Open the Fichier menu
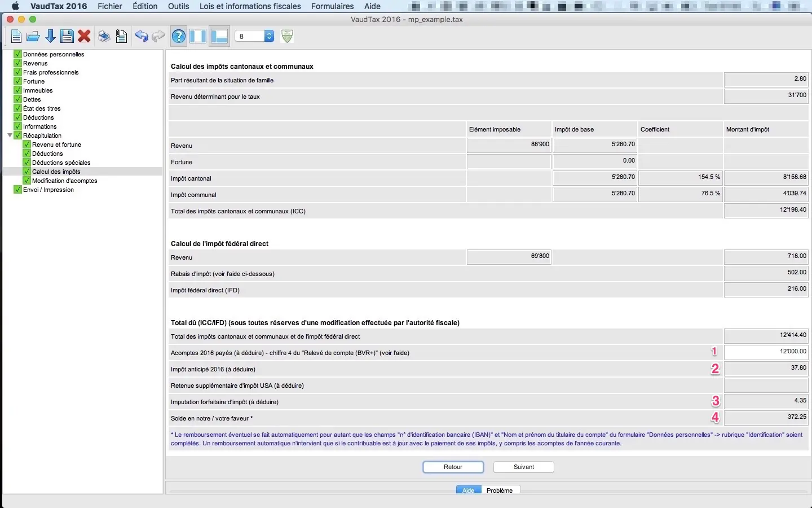Image resolution: width=812 pixels, height=508 pixels. (x=110, y=6)
